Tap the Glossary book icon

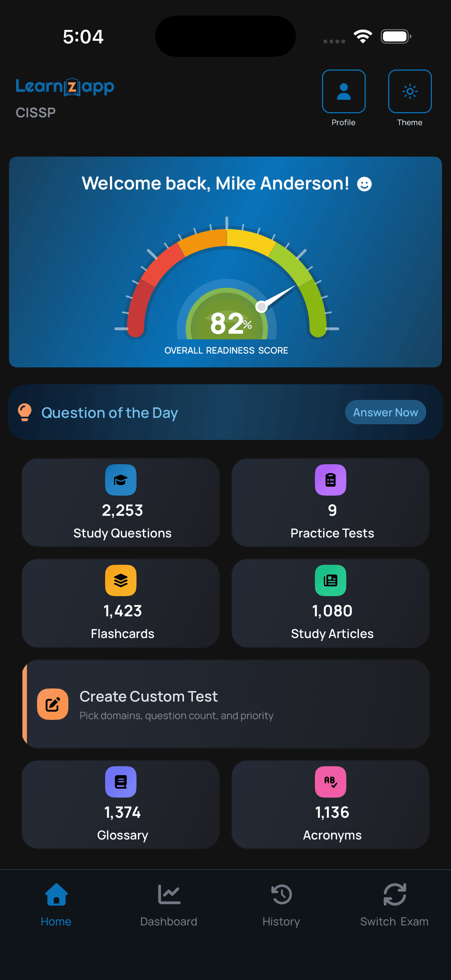(x=121, y=782)
